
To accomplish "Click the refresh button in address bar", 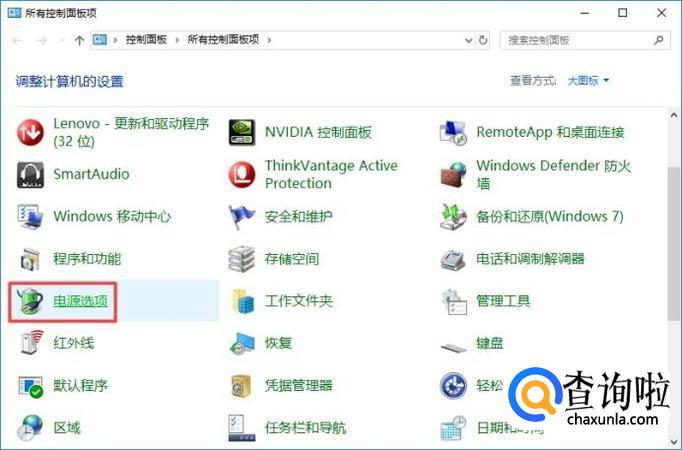I will (483, 40).
